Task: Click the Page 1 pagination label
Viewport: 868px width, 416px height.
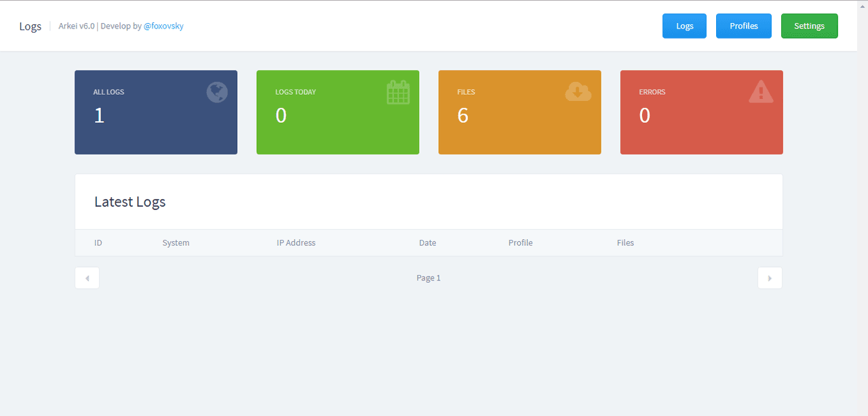Action: tap(429, 278)
